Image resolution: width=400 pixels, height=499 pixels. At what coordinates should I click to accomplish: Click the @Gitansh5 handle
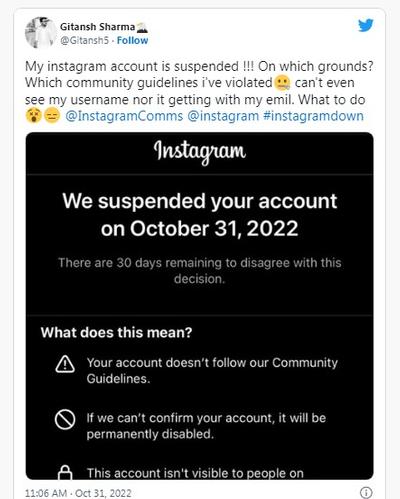click(x=84, y=40)
